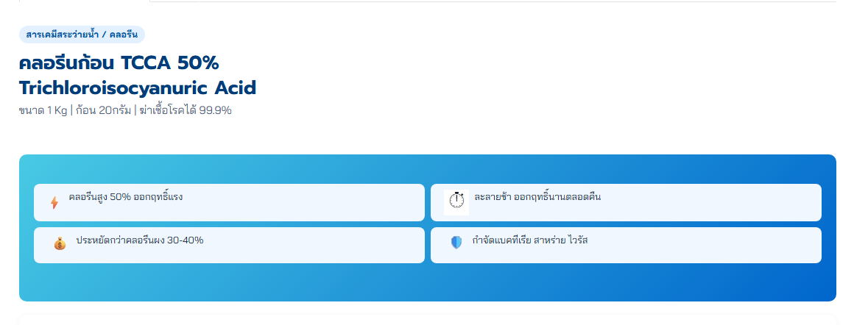This screenshot has width=868, height=325.
Task: Select the กำจัดแบคทีเรีย สาหร่าย ไวรัส text
Action: point(530,240)
